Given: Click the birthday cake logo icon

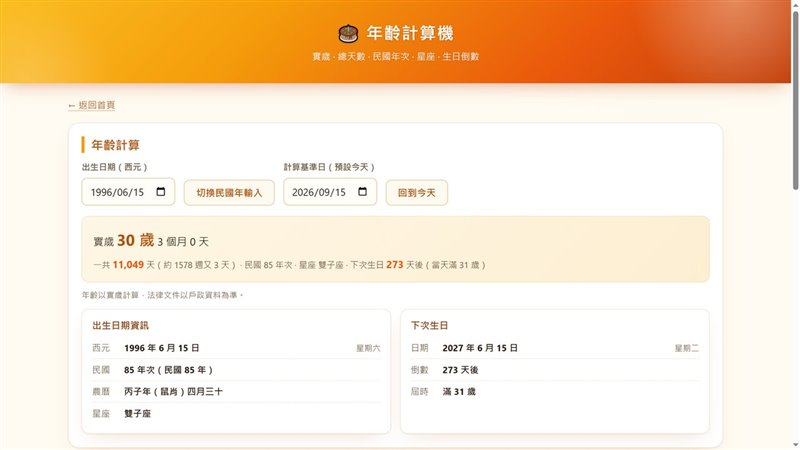Looking at the screenshot, I should pos(348,33).
